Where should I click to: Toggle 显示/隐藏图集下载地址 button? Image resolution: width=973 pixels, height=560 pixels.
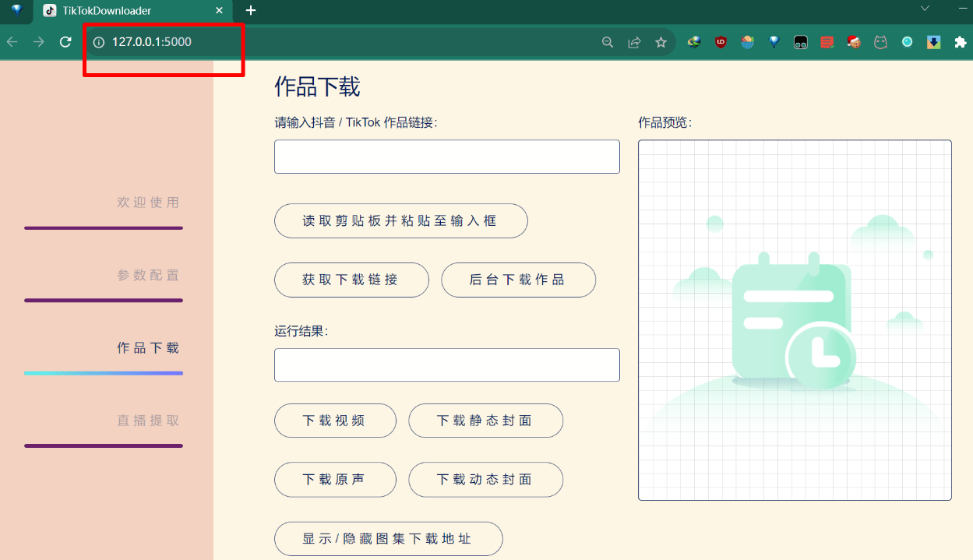(x=388, y=538)
